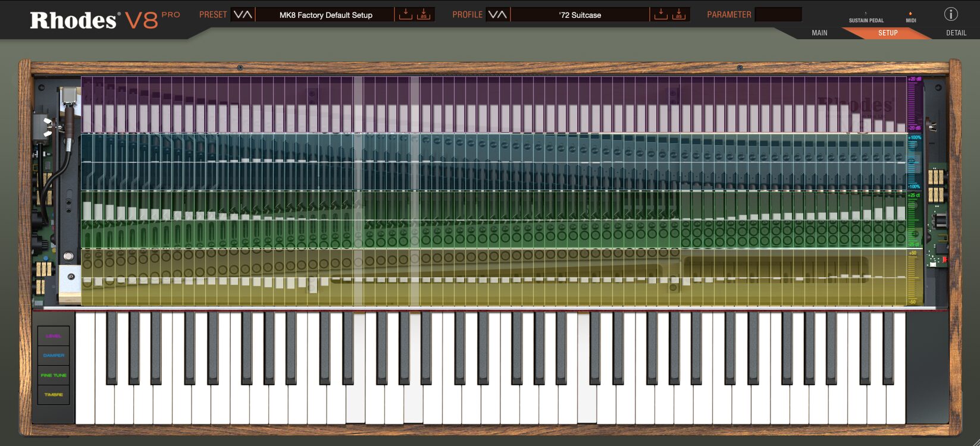The width and height of the screenshot is (980, 446).
Task: Save the profile as a new file
Action: coord(678,14)
